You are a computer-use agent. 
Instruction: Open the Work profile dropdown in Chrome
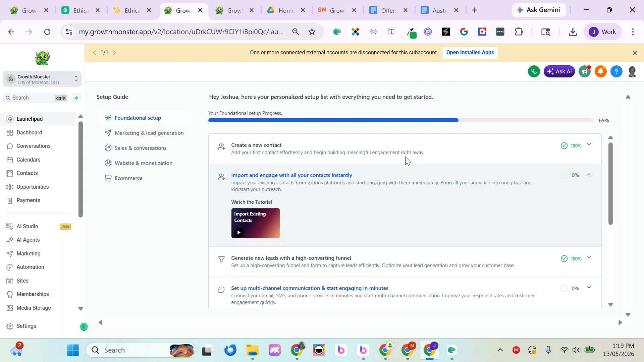tap(603, 32)
